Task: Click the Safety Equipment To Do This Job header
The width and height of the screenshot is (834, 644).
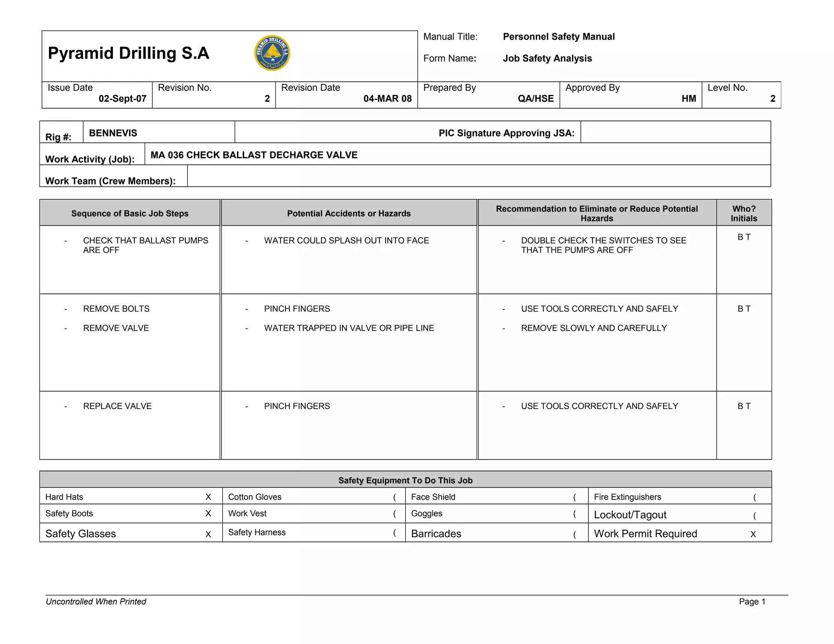Action: point(405,480)
